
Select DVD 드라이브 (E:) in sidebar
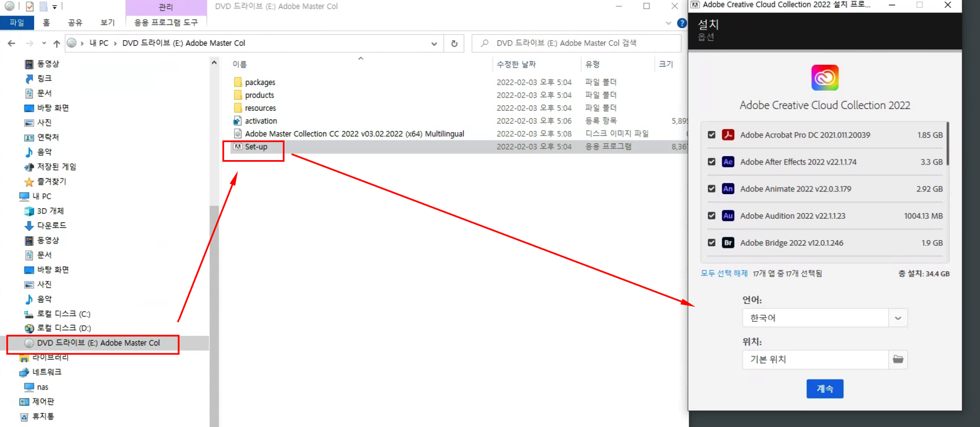98,343
